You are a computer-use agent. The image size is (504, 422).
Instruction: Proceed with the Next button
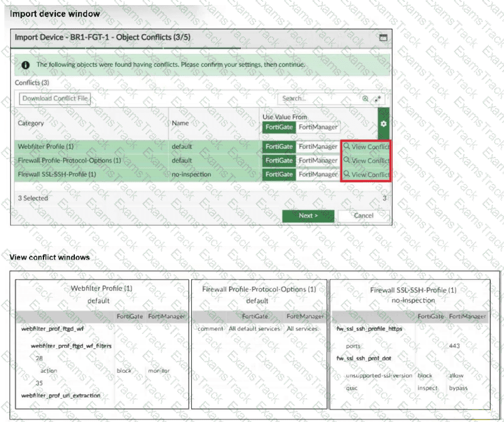pos(308,215)
